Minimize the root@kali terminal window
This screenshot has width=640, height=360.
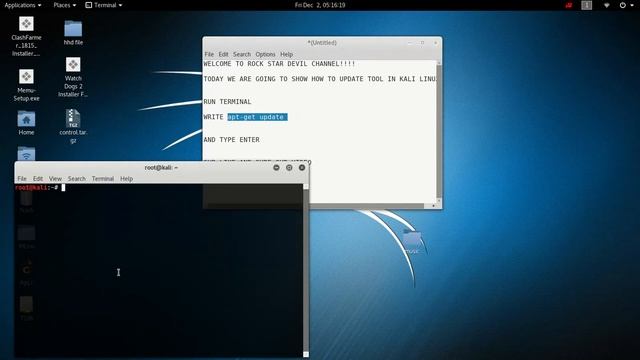276,168
